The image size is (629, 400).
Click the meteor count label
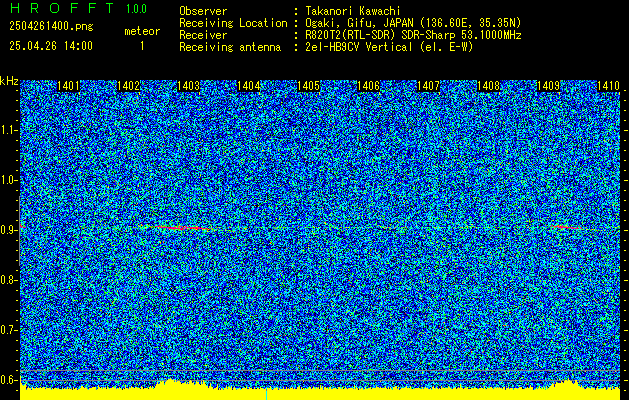(x=142, y=31)
